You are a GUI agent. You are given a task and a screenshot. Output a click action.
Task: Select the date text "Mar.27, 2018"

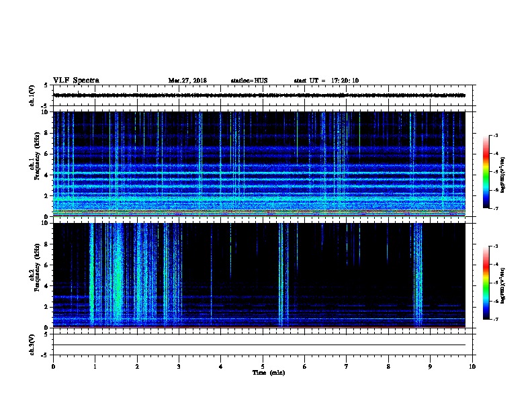187,81
